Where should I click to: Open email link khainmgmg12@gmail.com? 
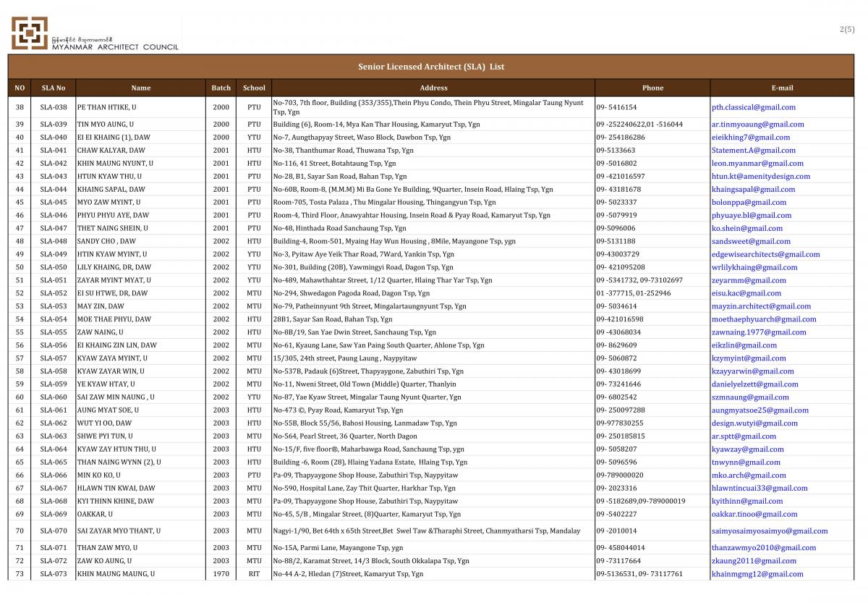coord(757,574)
